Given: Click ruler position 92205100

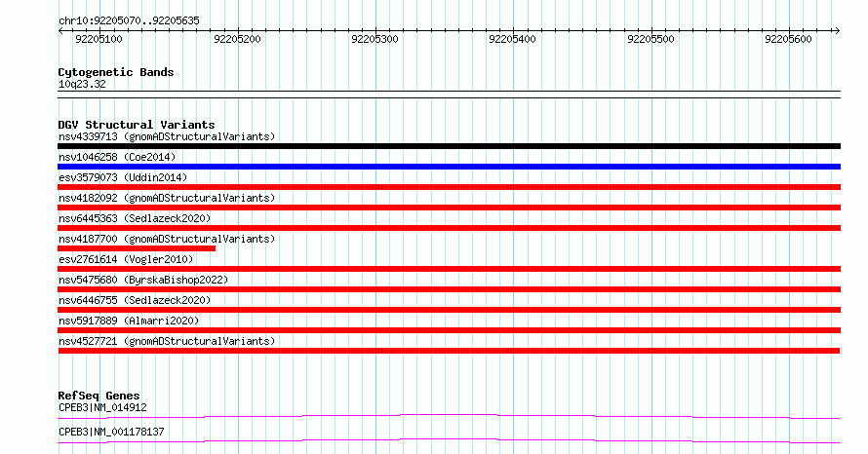Looking at the screenshot, I should [99, 39].
